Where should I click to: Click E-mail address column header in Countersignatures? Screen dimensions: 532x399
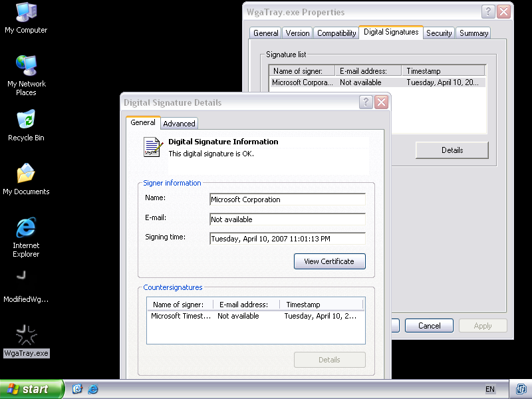tap(246, 305)
